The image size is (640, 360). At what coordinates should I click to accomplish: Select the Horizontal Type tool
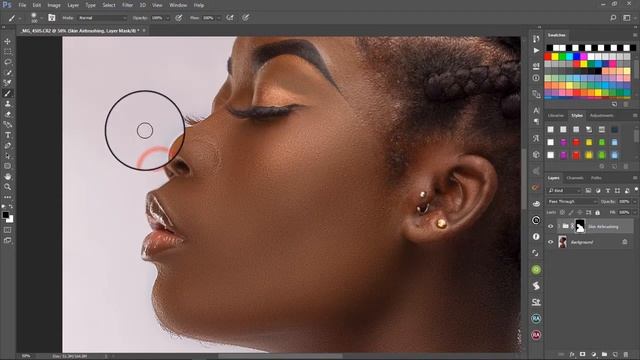[x=7, y=135]
